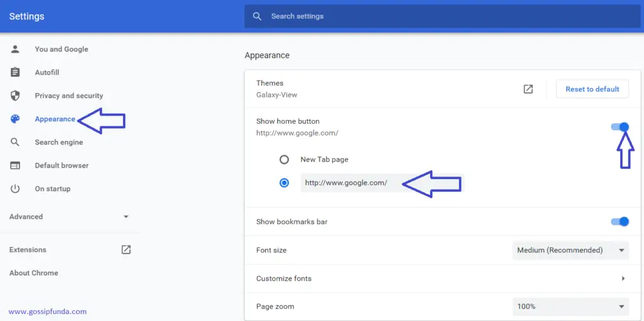
Task: Click the Appearance section heading
Action: pyautogui.click(x=267, y=55)
